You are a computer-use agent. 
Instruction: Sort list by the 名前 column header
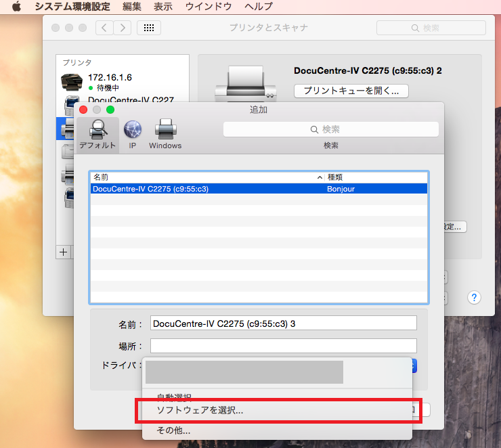pyautogui.click(x=203, y=176)
